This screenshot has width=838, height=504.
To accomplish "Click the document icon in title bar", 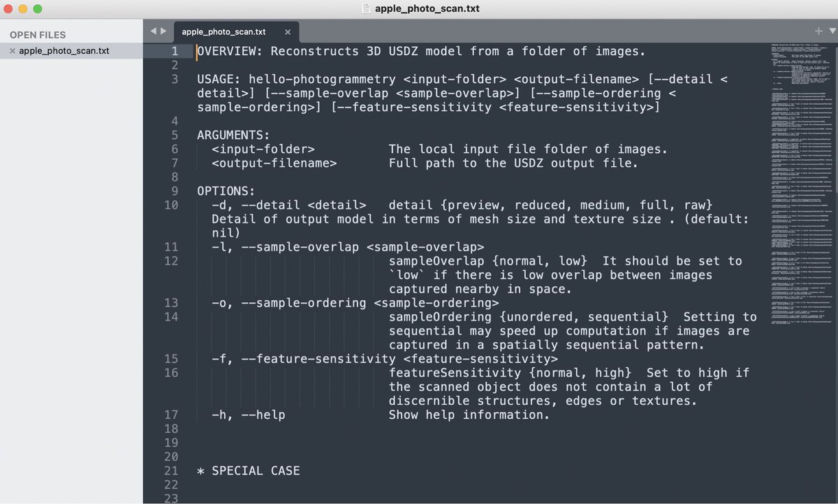I will [x=365, y=8].
